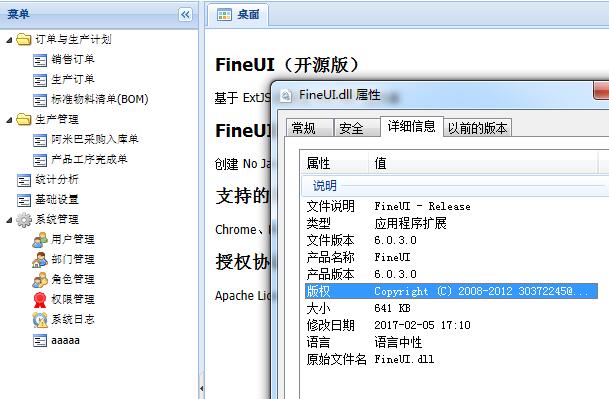Viewport: 609px width, 399px height.
Task: Select 详细信息 tab in properties dialog
Action: [x=411, y=126]
